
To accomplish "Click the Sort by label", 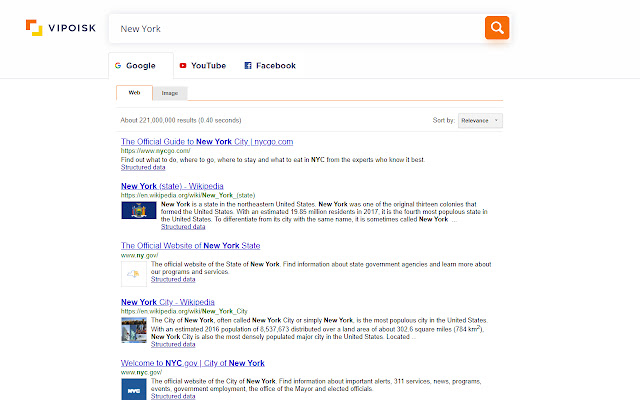I will 443,120.
